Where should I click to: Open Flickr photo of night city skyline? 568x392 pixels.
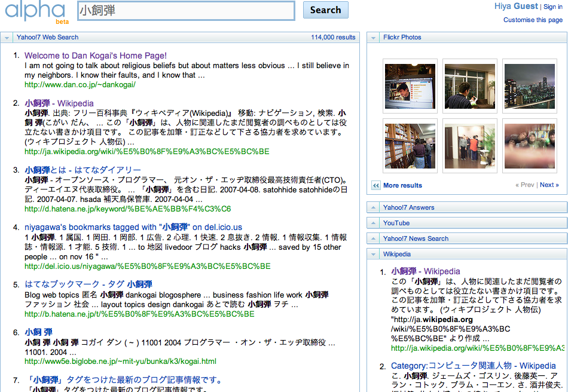(x=530, y=86)
